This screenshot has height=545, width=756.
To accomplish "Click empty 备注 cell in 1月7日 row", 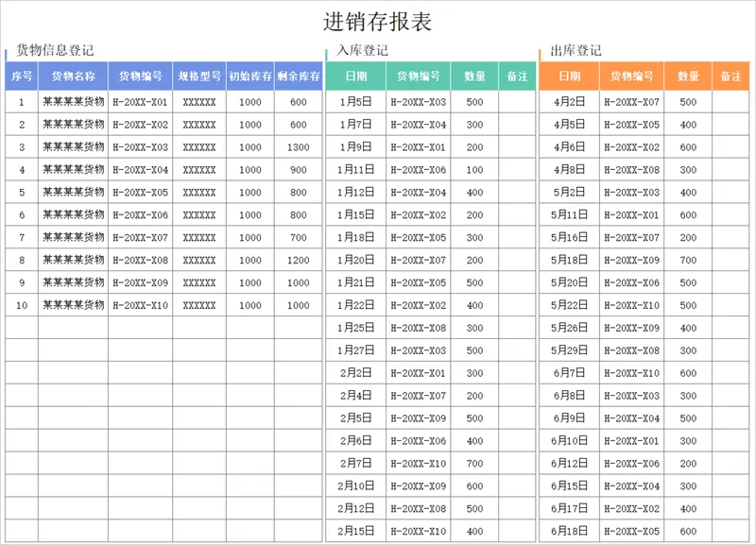I will click(x=517, y=125).
